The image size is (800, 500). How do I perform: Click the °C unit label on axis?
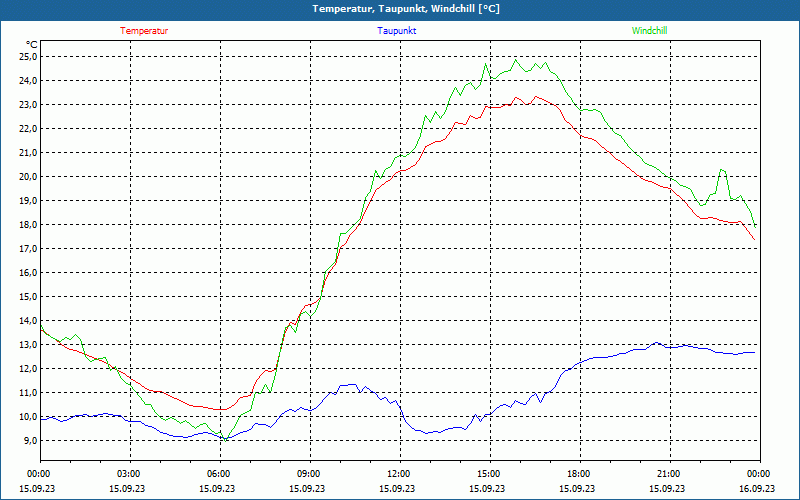tap(32, 44)
